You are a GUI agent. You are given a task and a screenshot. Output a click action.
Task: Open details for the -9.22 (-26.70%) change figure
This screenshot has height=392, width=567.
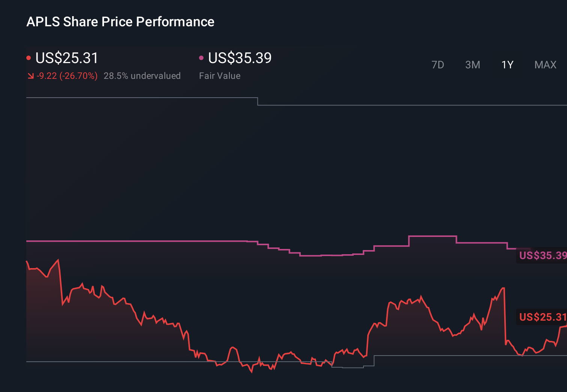(66, 75)
